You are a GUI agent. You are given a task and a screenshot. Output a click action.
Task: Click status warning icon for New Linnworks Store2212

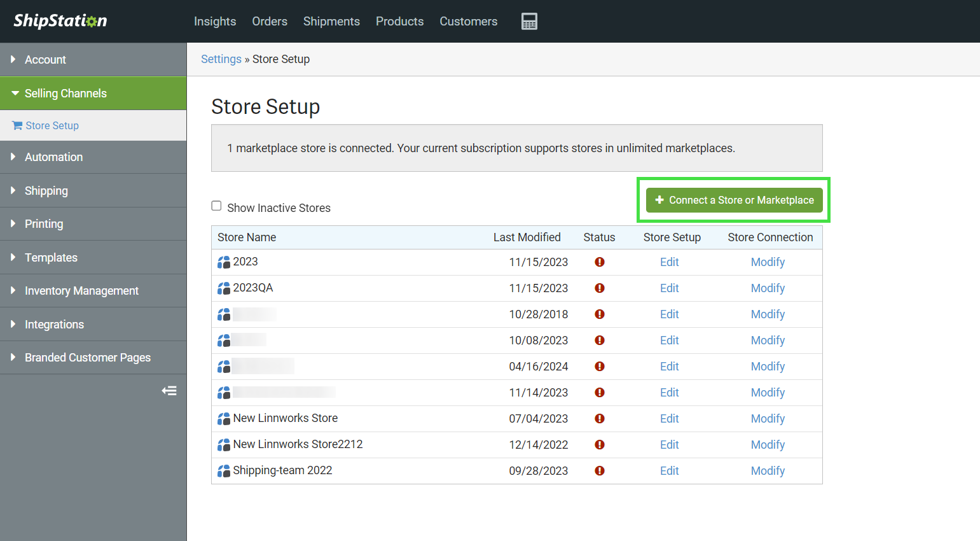click(x=599, y=445)
